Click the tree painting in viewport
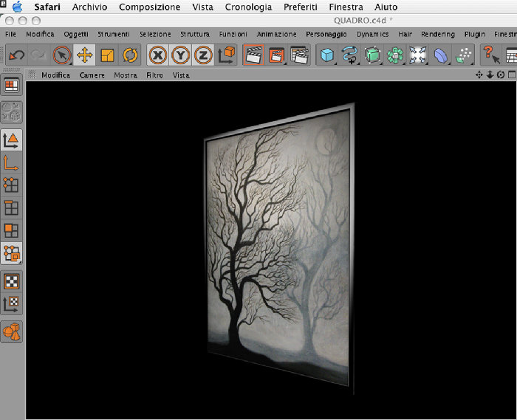 pos(279,245)
